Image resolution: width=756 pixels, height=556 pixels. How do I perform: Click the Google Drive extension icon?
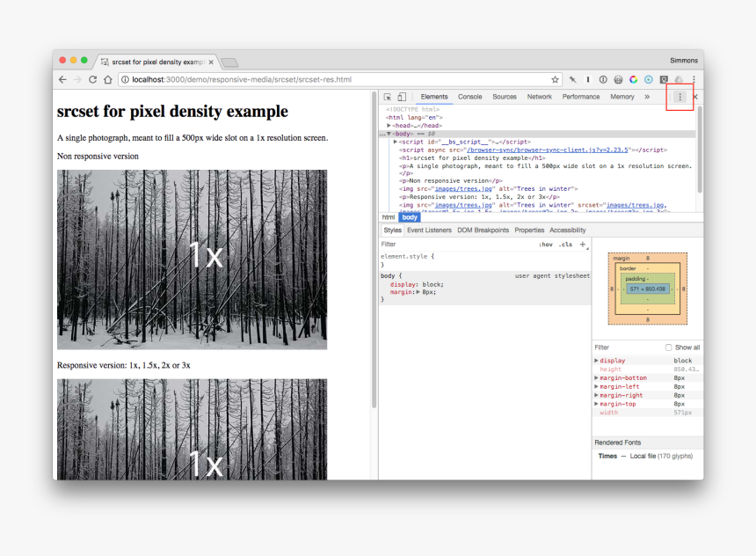[679, 80]
